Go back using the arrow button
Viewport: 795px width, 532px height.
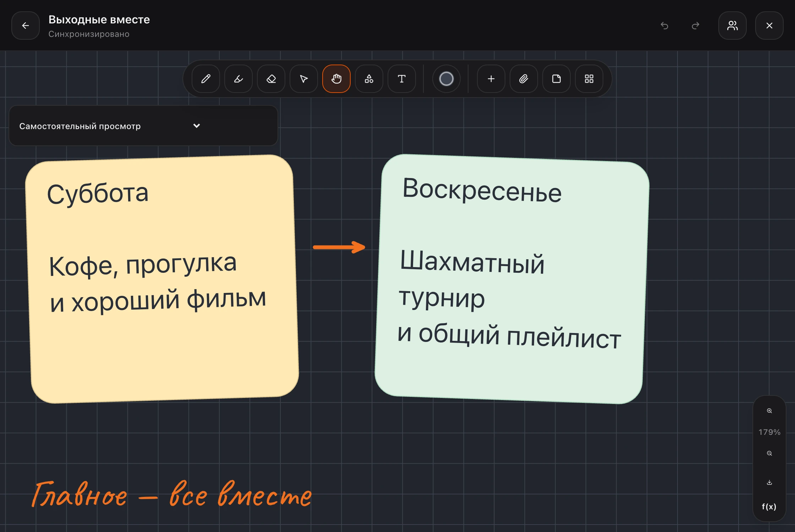pos(26,26)
